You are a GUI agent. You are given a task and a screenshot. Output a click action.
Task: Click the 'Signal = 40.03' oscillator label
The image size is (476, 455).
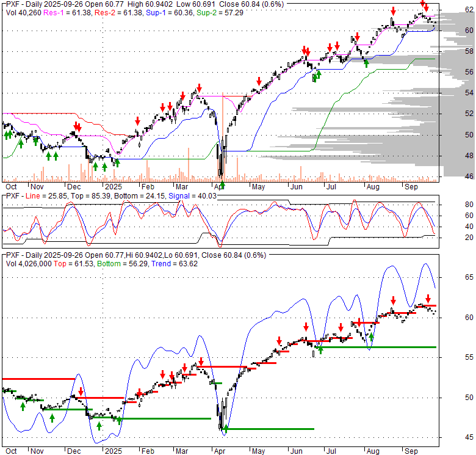(x=192, y=196)
